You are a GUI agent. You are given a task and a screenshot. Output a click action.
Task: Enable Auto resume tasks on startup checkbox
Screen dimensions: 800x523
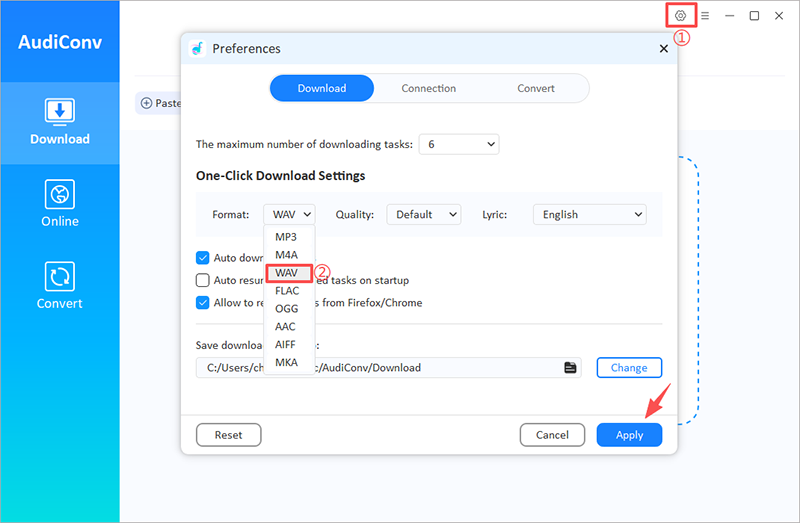point(203,280)
